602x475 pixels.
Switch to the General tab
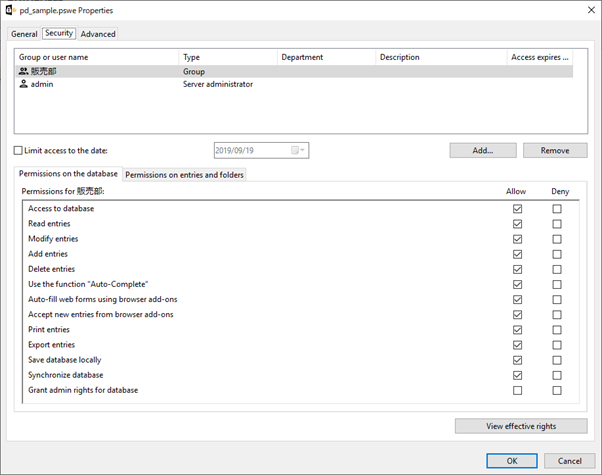click(x=24, y=34)
